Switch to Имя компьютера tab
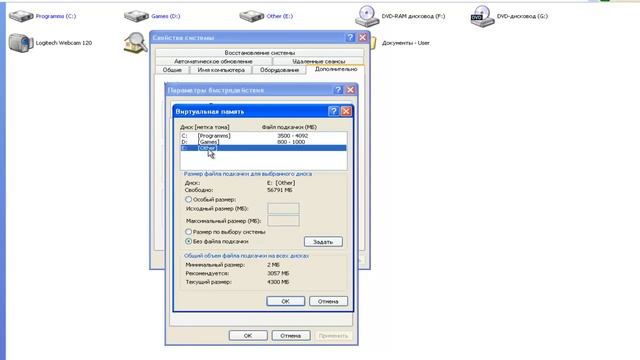This screenshot has height=360, width=640. tap(221, 70)
